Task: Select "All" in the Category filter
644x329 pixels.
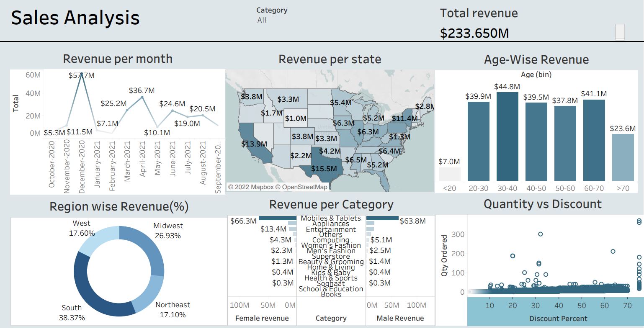Action: [262, 19]
